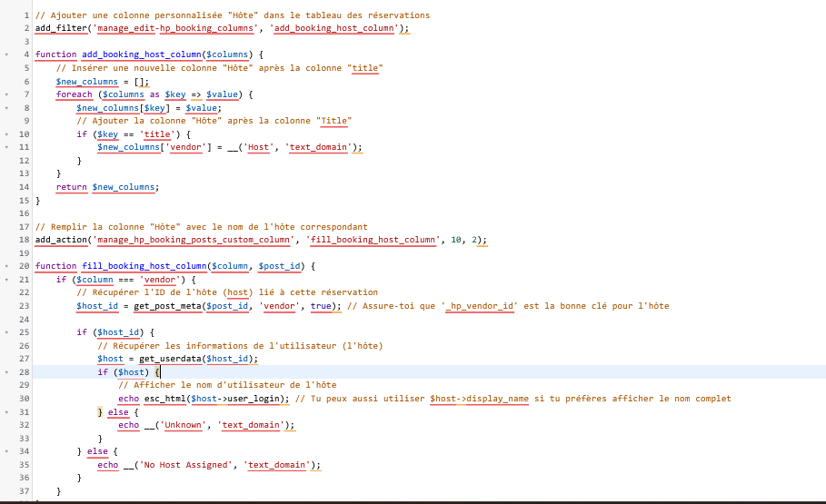This screenshot has width=826, height=504.
Task: Click '_hp_vendor_id' in the line 23 comment
Action: coord(480,306)
